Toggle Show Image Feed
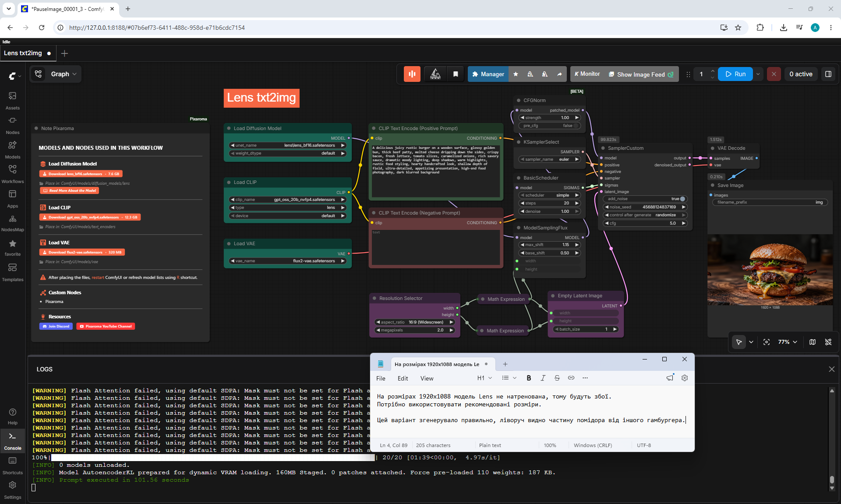 640,74
